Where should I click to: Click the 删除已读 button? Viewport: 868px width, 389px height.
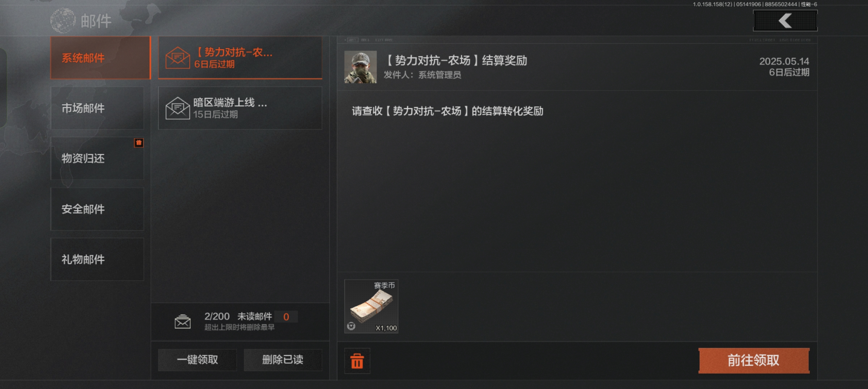coord(283,359)
